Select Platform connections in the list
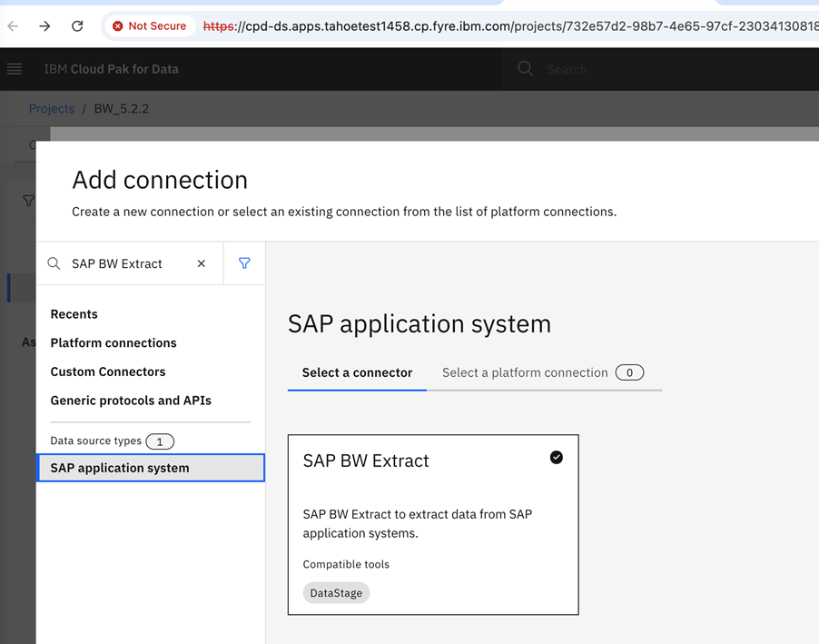819x644 pixels. pos(113,343)
